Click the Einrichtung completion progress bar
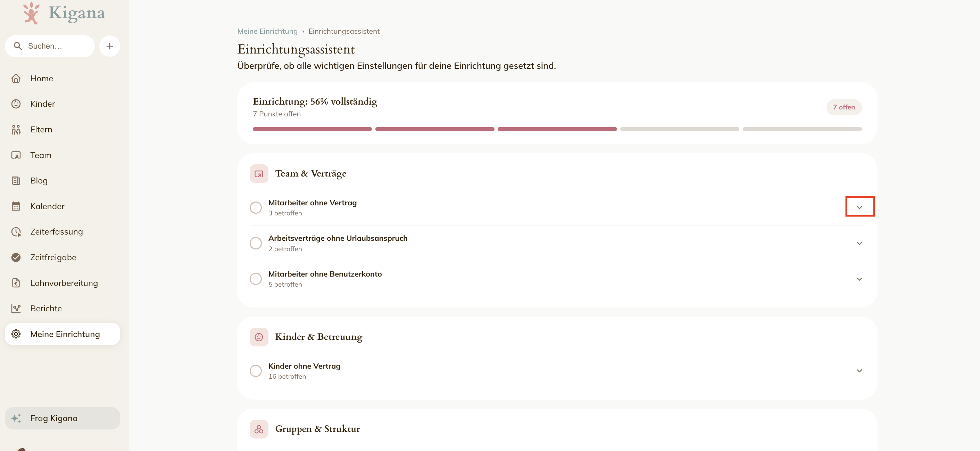The image size is (980, 451). pos(557,129)
